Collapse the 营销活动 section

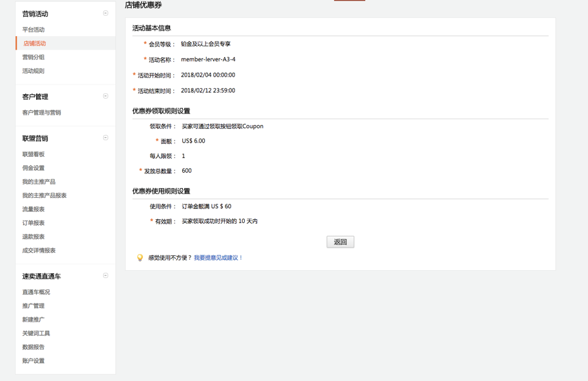point(106,14)
